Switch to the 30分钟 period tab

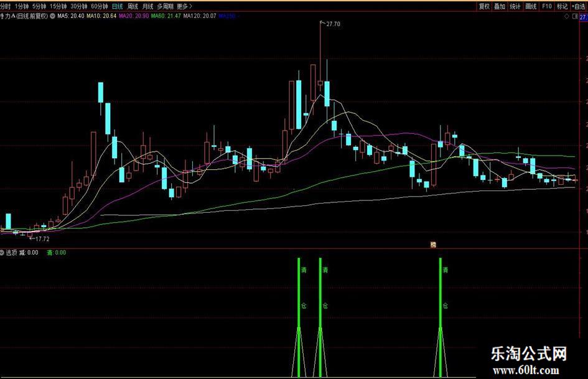pyautogui.click(x=79, y=6)
